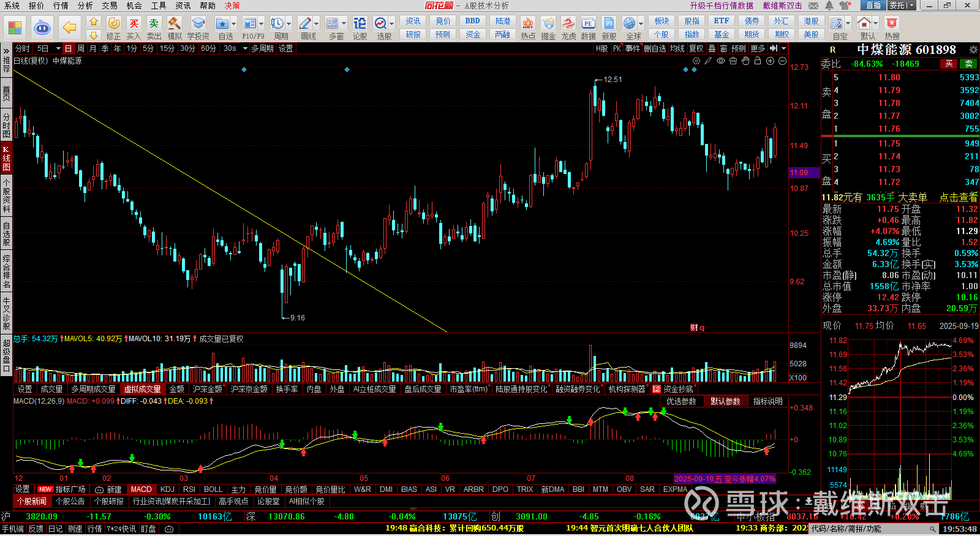Toggle 复权 price adjustment
980x536 pixels.
click(696, 48)
